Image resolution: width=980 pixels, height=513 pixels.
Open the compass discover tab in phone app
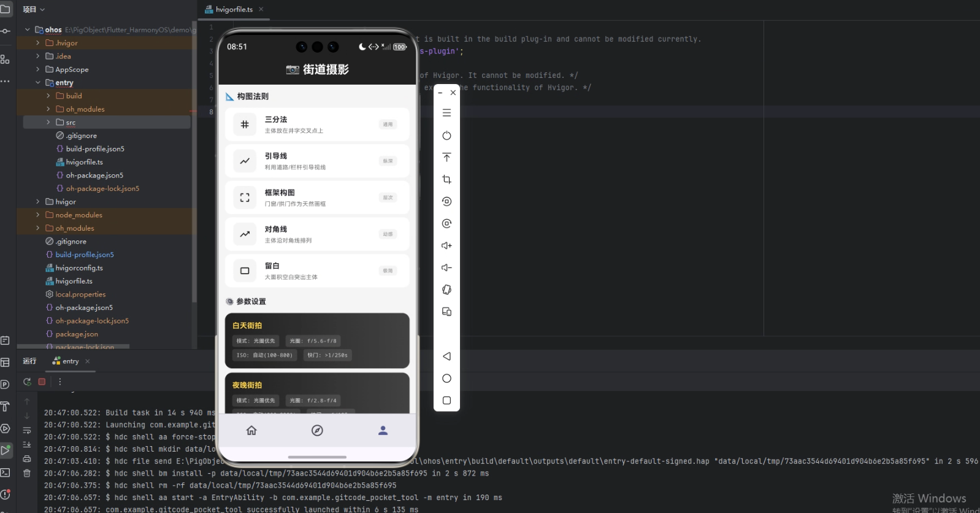[317, 431]
